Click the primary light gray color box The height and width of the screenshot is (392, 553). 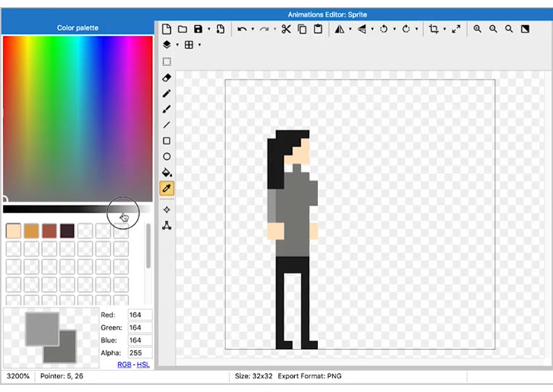click(42, 328)
